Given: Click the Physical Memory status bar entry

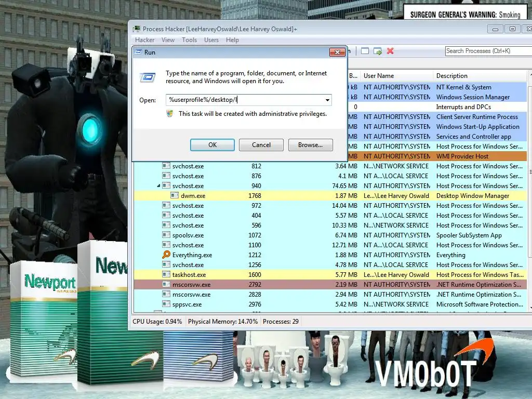Looking at the screenshot, I should click(222, 321).
